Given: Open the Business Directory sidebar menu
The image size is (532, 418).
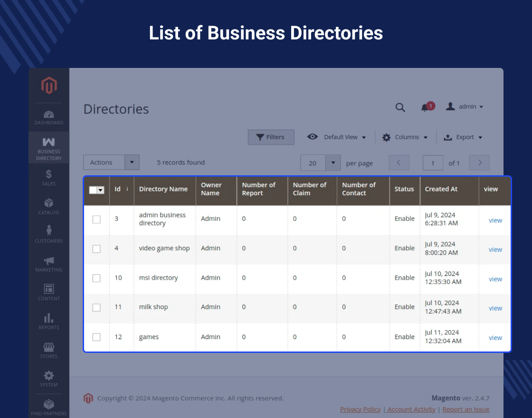Looking at the screenshot, I should 49,148.
